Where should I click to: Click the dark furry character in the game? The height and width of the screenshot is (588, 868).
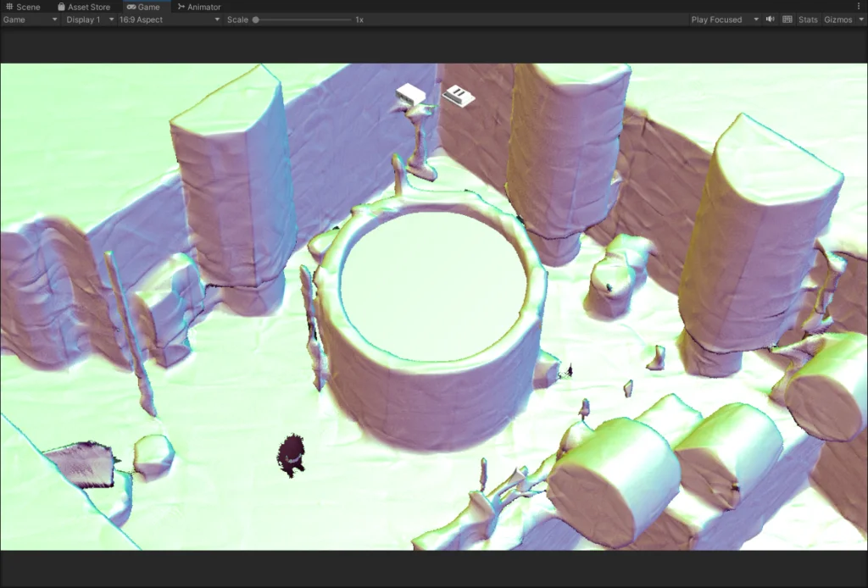(x=291, y=454)
